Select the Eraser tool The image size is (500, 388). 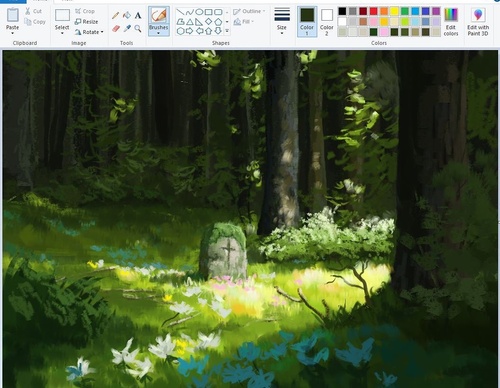click(116, 29)
